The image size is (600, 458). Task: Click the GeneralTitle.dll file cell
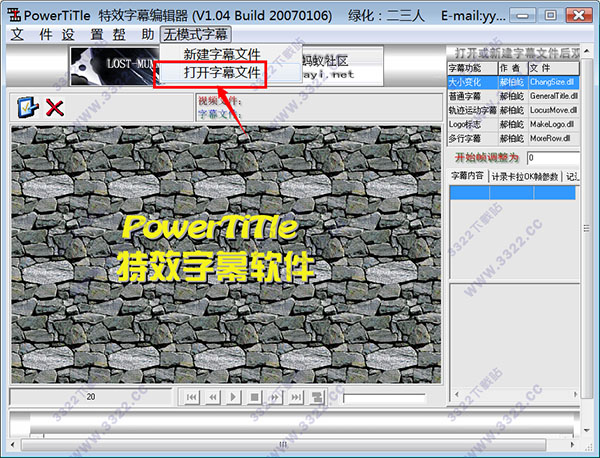click(553, 96)
